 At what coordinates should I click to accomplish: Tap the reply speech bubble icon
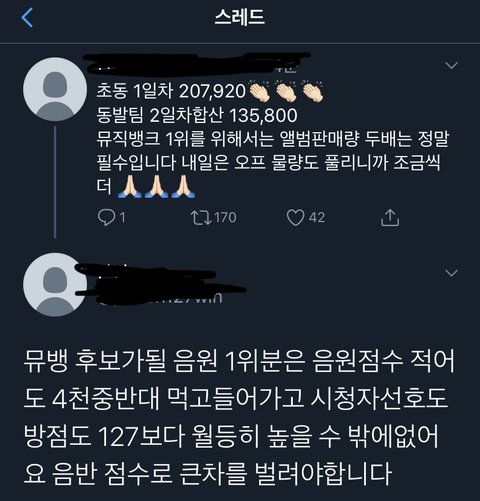(106, 217)
